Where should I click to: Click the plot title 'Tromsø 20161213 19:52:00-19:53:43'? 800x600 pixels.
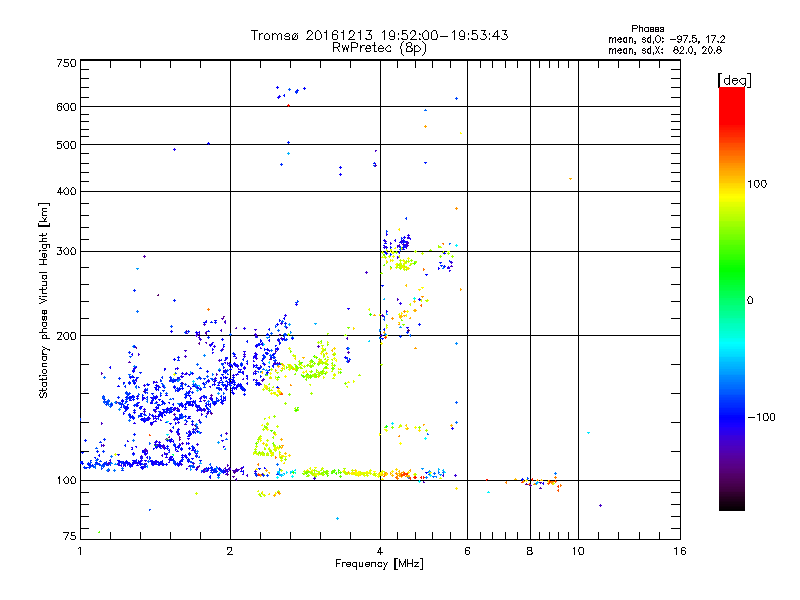click(x=379, y=35)
